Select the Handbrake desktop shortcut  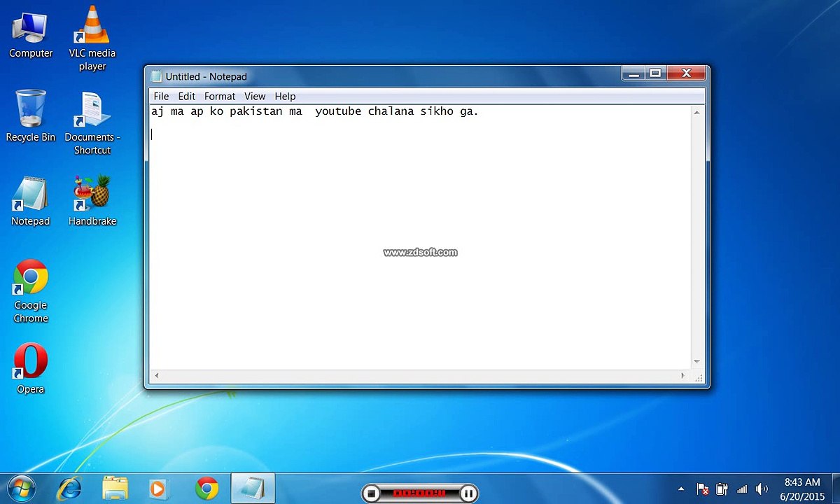point(92,202)
